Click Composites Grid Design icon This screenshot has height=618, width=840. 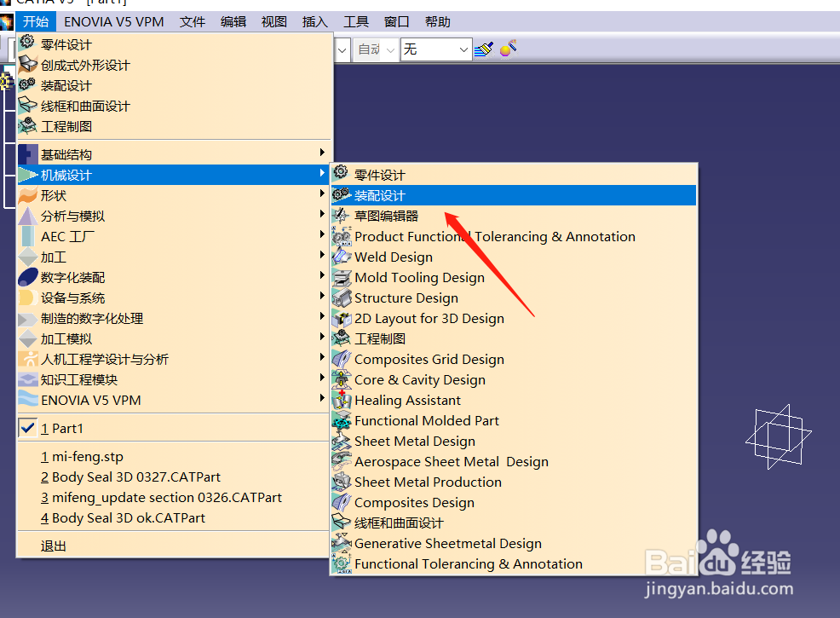342,359
